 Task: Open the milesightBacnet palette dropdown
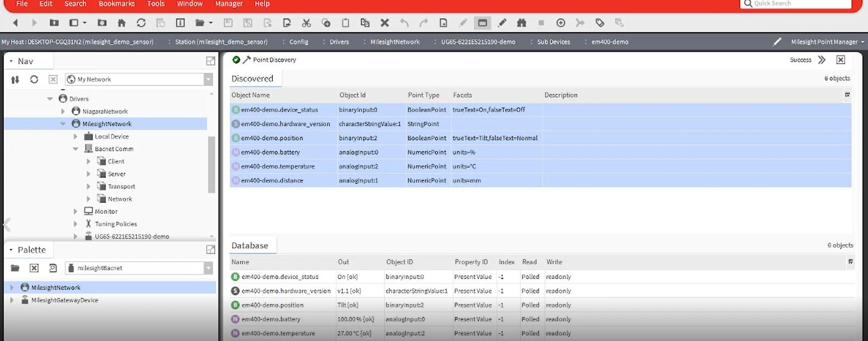point(208,268)
